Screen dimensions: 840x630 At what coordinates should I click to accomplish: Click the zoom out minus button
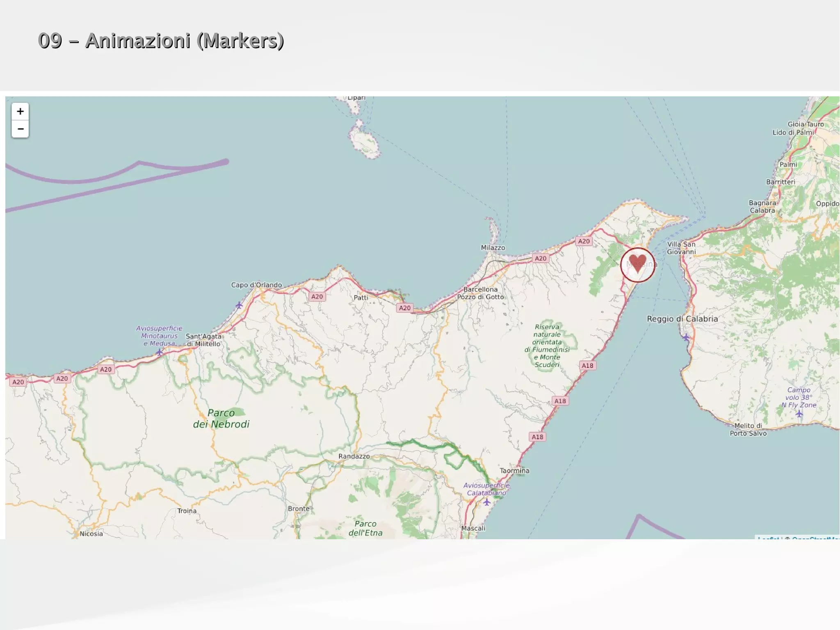(20, 129)
